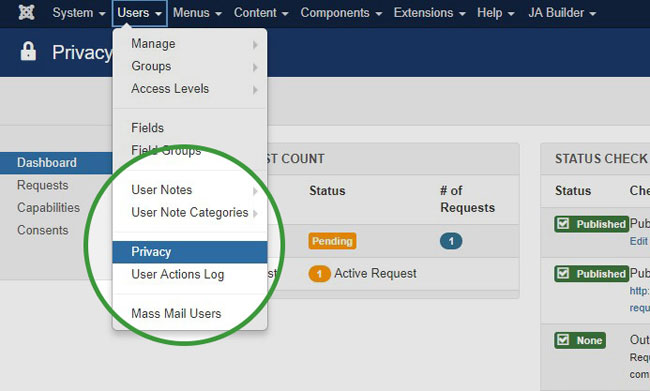This screenshot has height=391, width=650.
Task: Select Privacy in the Users menu
Action: coord(189,252)
